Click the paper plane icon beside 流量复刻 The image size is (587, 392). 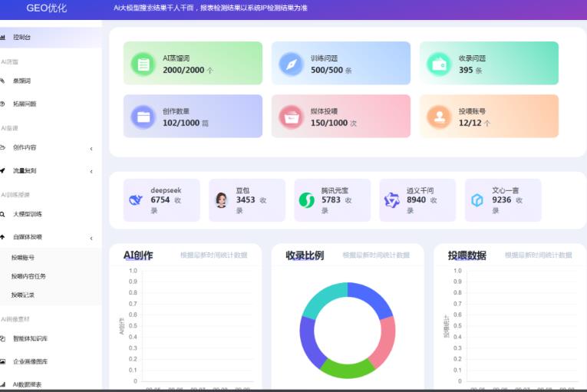[2, 171]
